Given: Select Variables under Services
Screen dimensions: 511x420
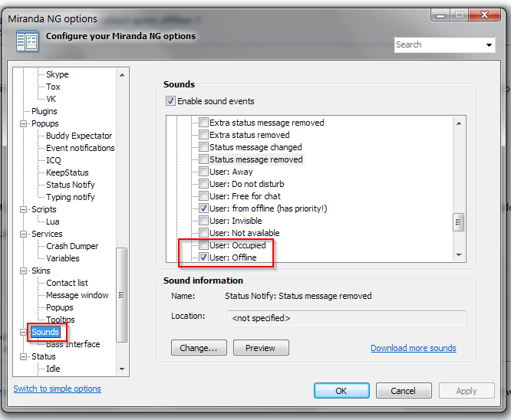Looking at the screenshot, I should [63, 258].
